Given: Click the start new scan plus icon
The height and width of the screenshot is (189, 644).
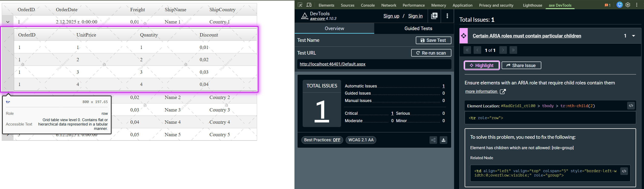Looking at the screenshot, I should [434, 16].
